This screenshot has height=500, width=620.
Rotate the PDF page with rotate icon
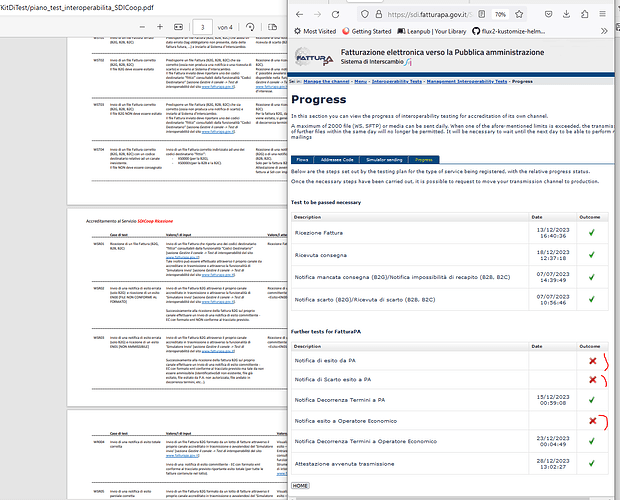pyautogui.click(x=250, y=27)
